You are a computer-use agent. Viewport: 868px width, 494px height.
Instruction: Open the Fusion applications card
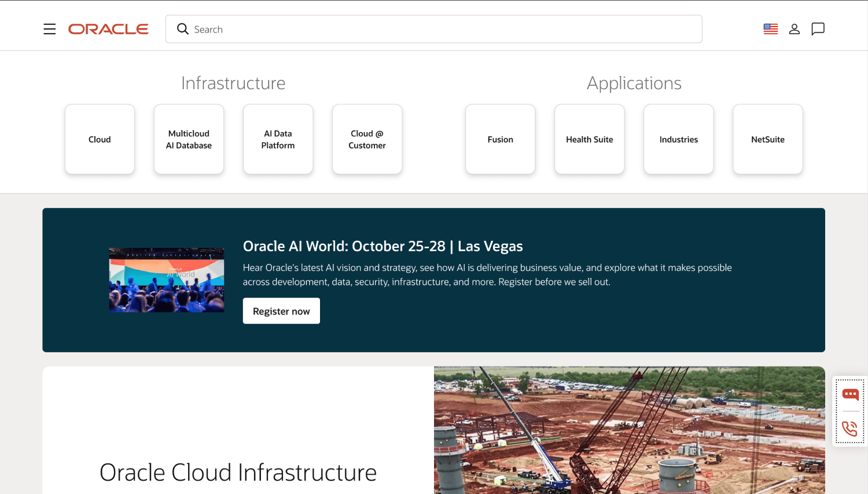click(501, 139)
